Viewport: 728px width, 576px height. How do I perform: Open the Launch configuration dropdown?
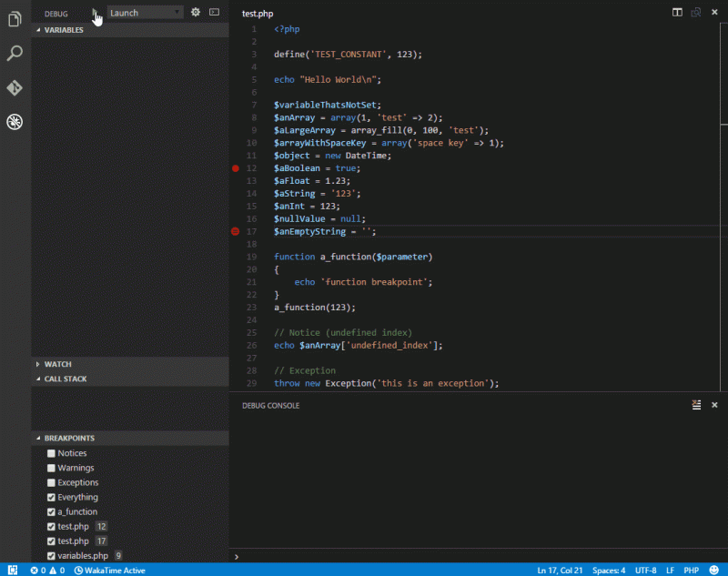pyautogui.click(x=145, y=13)
